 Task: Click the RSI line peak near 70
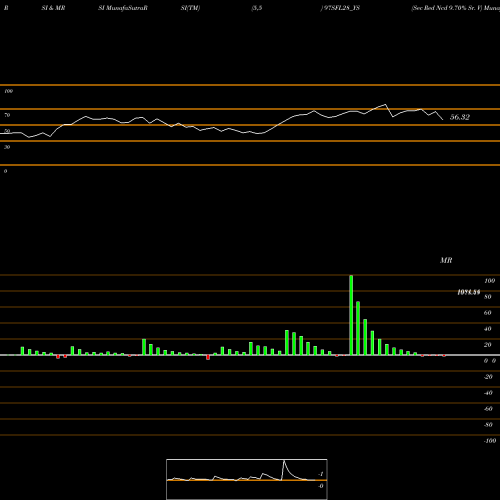point(386,105)
